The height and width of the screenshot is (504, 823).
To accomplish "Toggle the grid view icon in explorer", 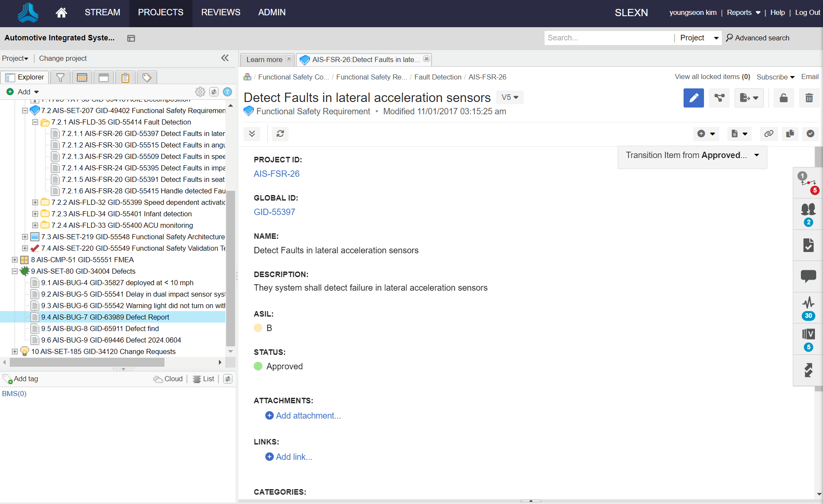I will pos(81,77).
